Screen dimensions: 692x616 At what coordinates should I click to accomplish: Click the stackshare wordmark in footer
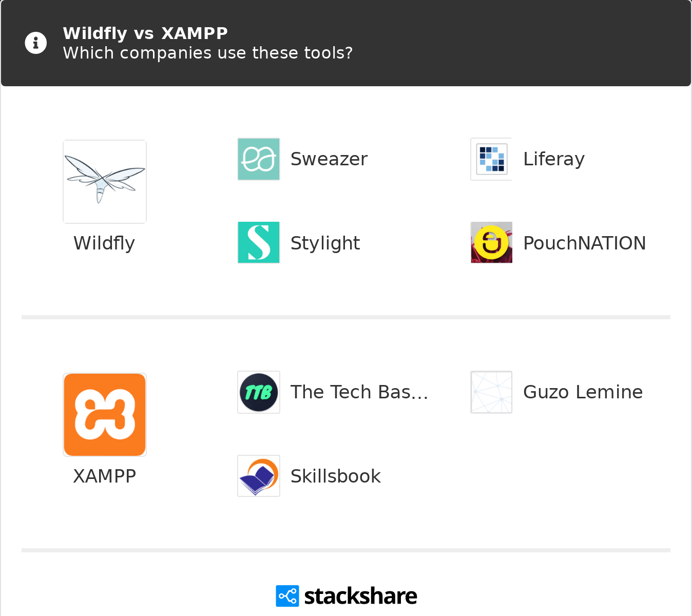click(x=360, y=596)
